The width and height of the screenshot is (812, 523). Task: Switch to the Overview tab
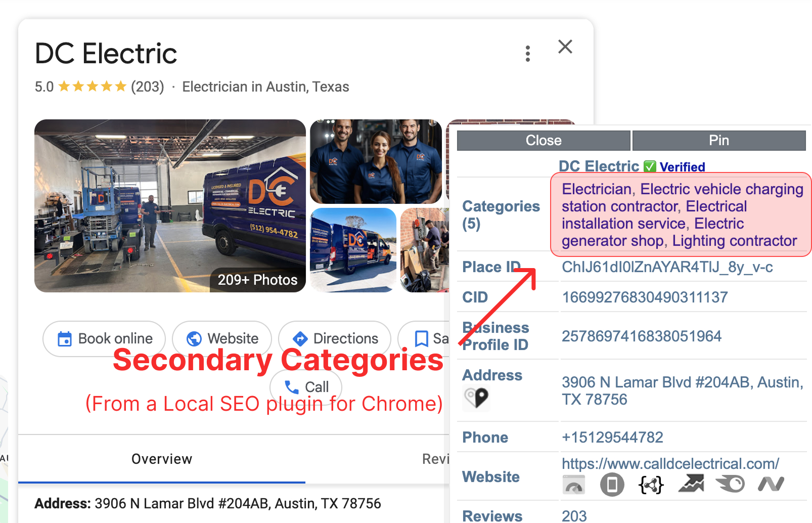click(162, 459)
